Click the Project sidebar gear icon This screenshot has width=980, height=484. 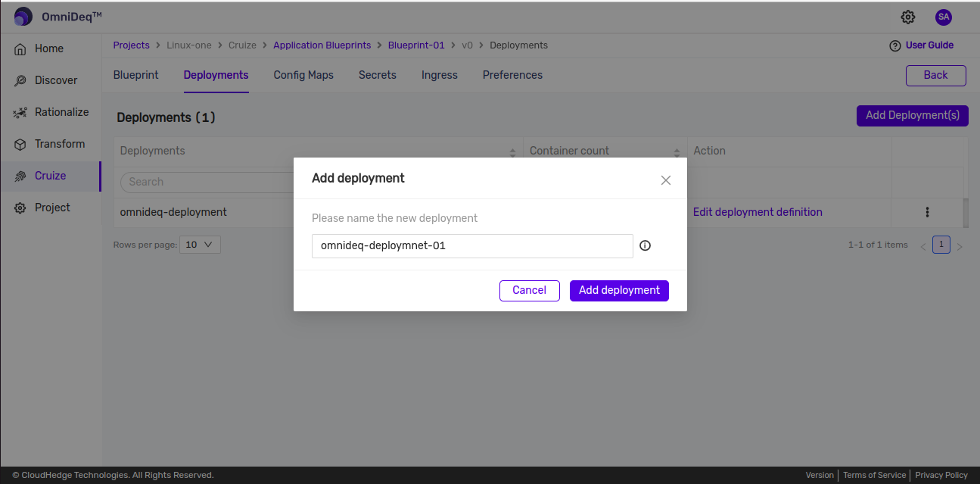(20, 208)
